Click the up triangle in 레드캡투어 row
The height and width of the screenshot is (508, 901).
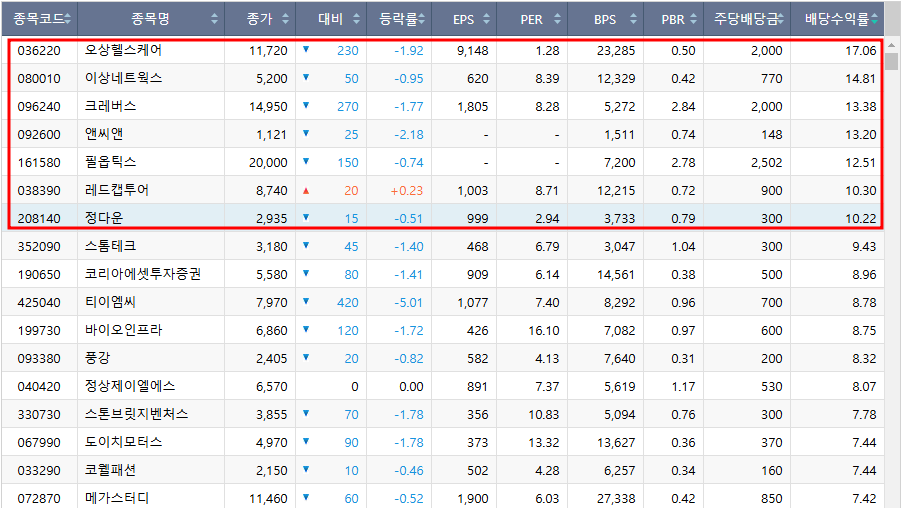tap(306, 190)
